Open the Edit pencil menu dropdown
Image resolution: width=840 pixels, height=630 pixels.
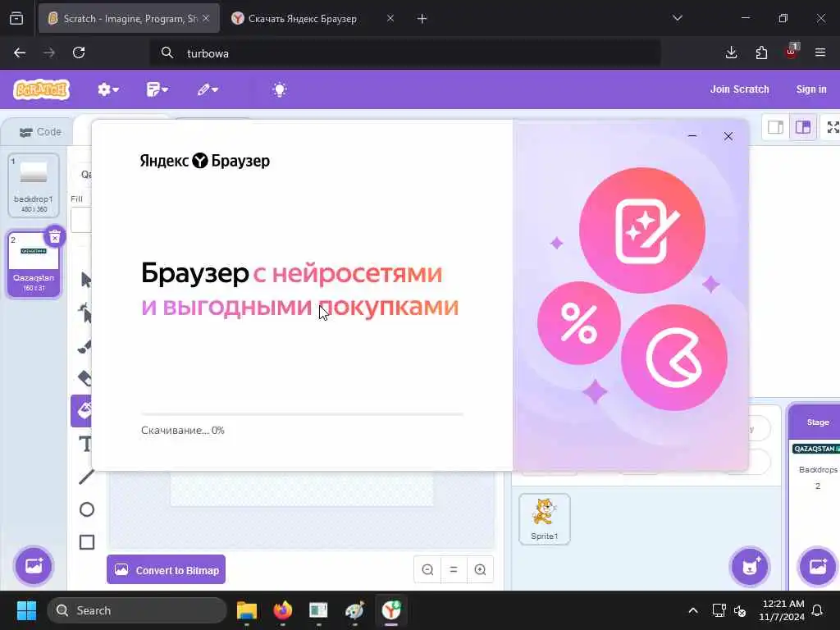[x=208, y=89]
